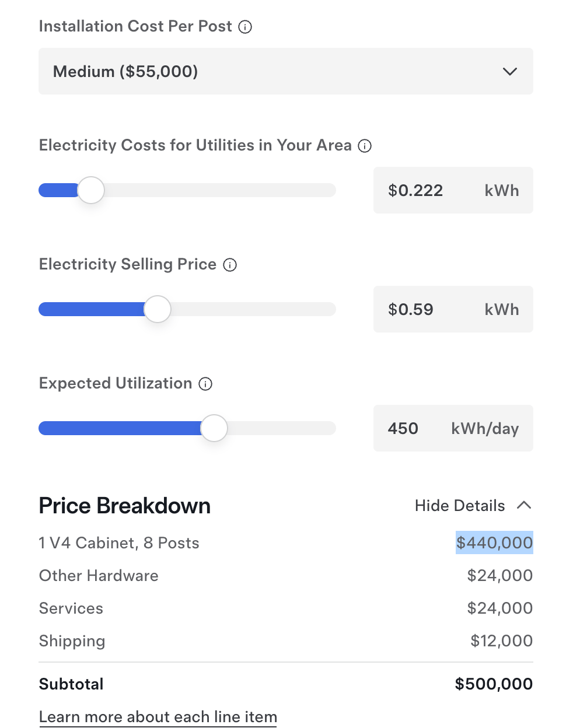Click the up chevron beside Hide Details
The image size is (573, 728).
524,505
